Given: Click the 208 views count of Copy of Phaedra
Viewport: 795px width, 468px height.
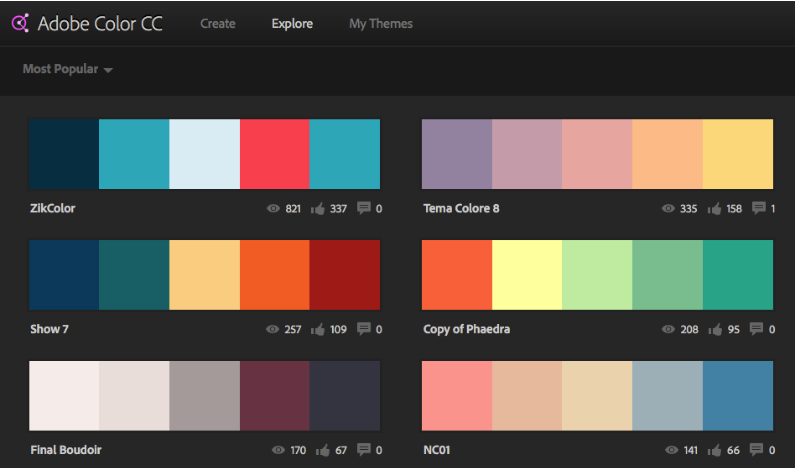Looking at the screenshot, I should click(x=690, y=330).
